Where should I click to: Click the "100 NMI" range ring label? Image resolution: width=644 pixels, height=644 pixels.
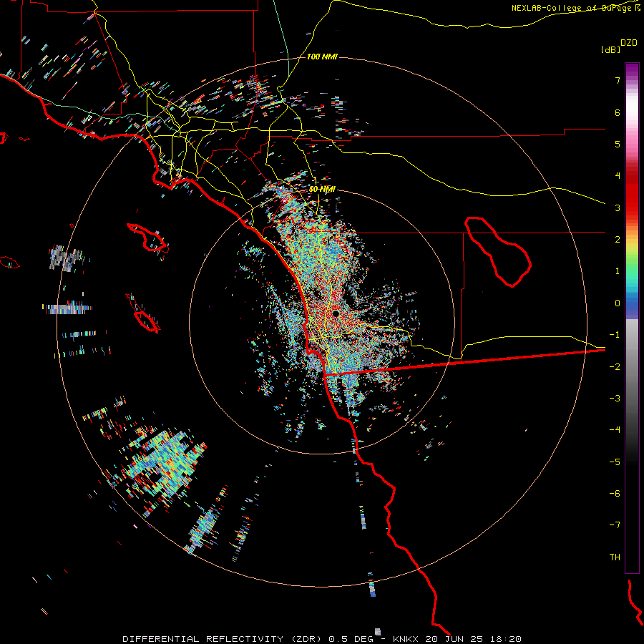(x=322, y=57)
